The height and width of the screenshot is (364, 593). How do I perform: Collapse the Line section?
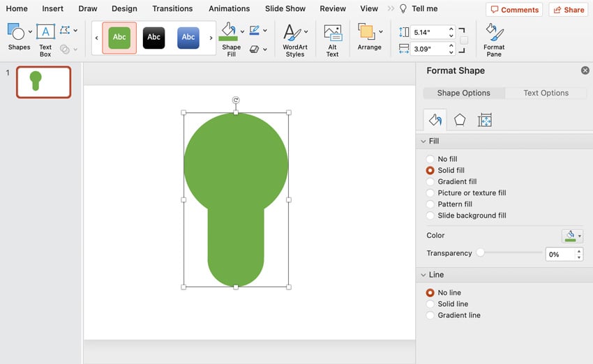click(x=423, y=275)
